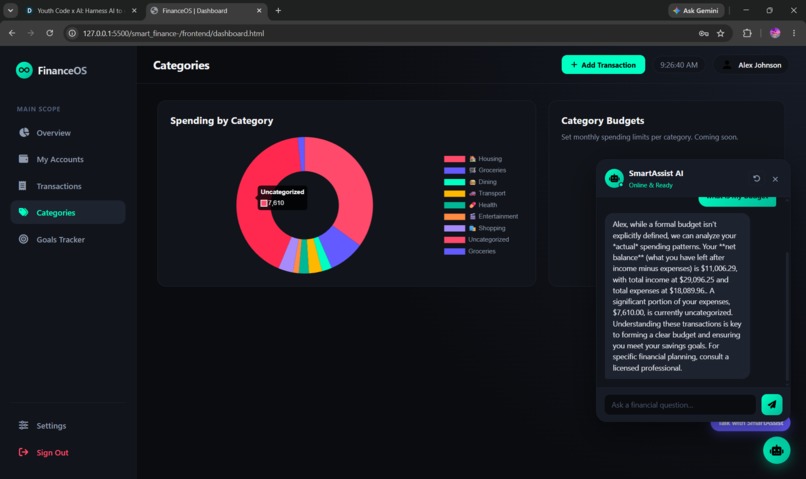Bookmark this page with the star icon
This screenshot has height=479, width=806.
(x=721, y=33)
